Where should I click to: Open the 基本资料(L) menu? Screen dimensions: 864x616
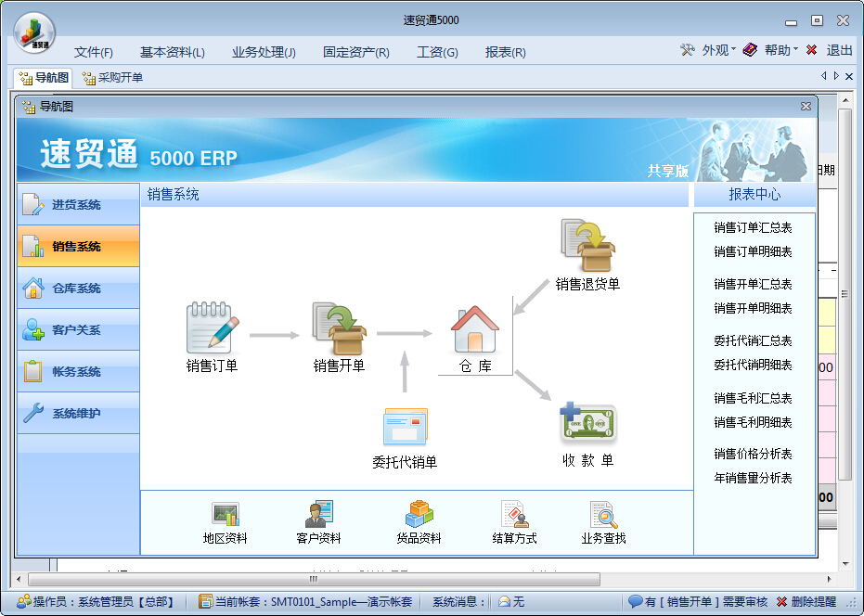[173, 52]
